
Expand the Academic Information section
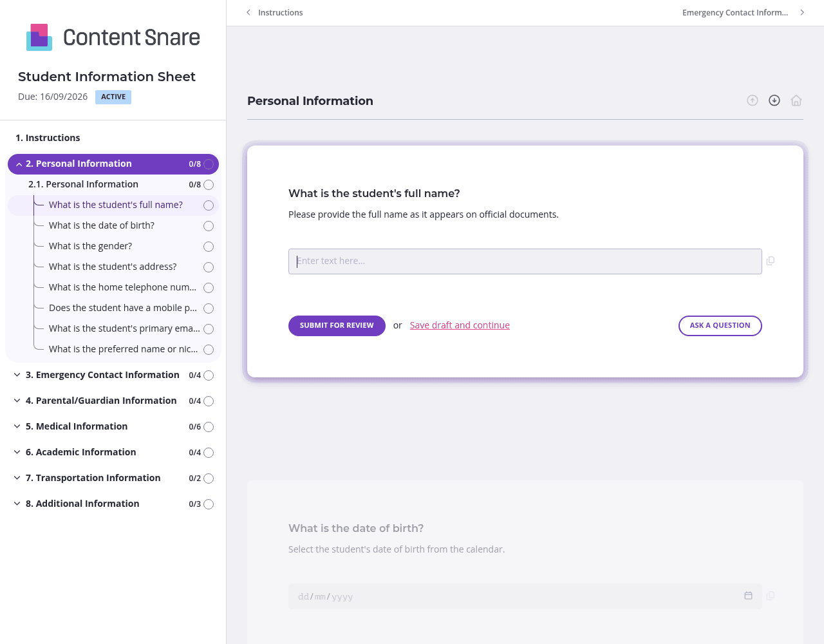click(x=17, y=452)
